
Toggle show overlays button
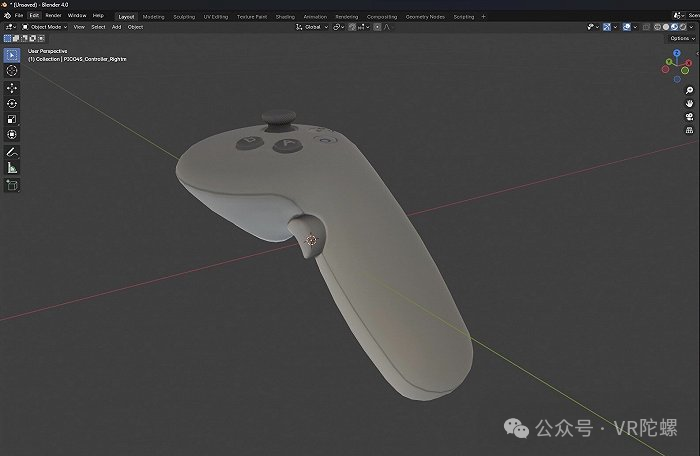click(x=627, y=27)
